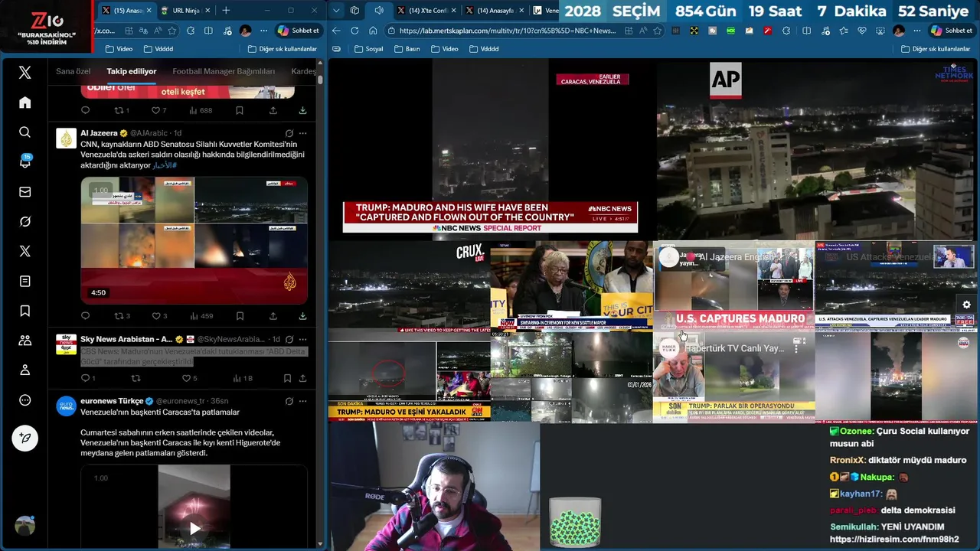The width and height of the screenshot is (980, 551).
Task: Select the URL Ninja tab
Action: pos(185,11)
